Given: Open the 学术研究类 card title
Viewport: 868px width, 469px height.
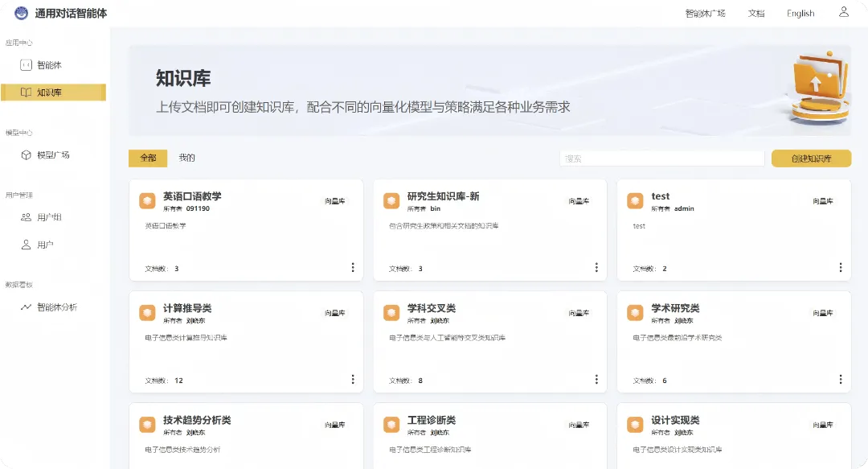Looking at the screenshot, I should (x=675, y=308).
